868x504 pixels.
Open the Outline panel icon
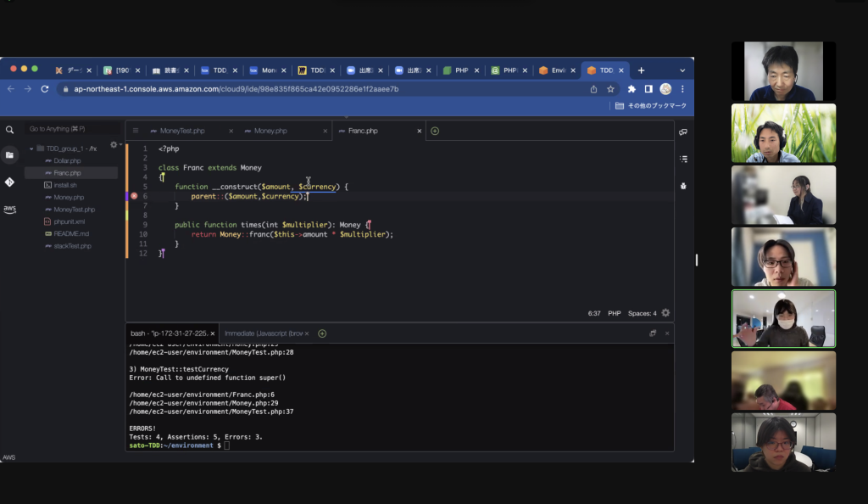[x=684, y=159]
